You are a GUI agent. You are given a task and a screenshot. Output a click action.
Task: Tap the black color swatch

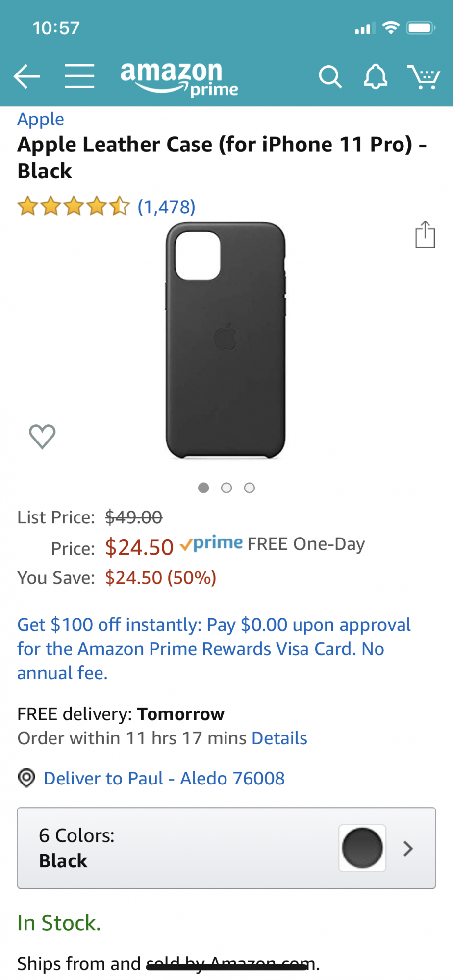[x=362, y=848]
